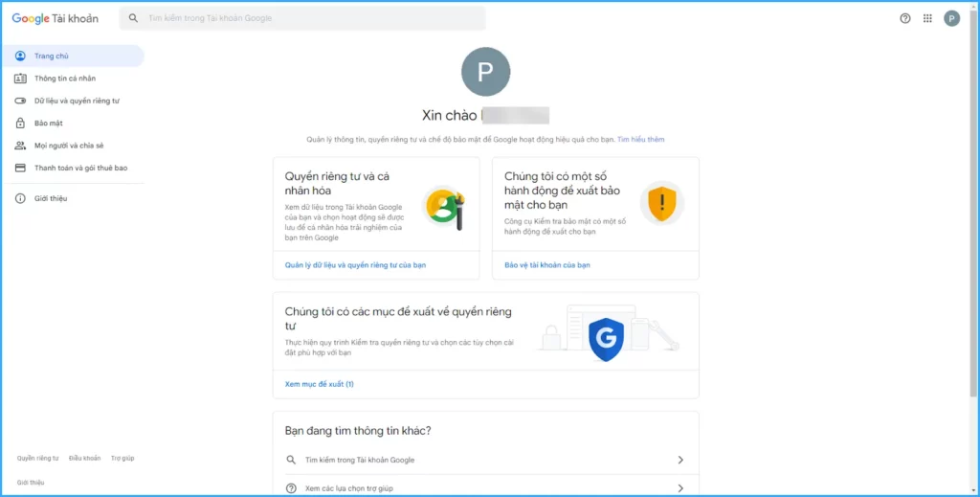This screenshot has height=497, width=980.
Task: Click the privacy personalization illustration
Action: pyautogui.click(x=445, y=207)
